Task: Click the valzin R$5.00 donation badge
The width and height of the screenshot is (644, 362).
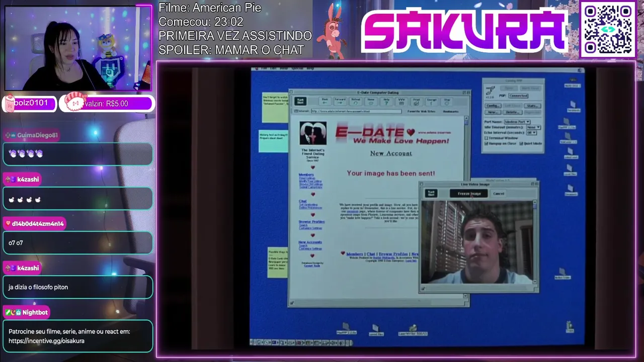Action: pyautogui.click(x=107, y=104)
